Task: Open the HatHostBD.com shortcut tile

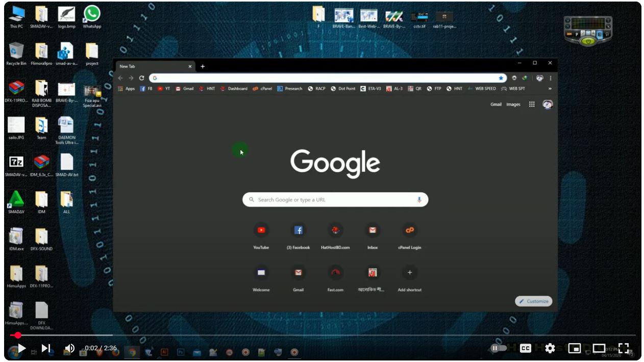Action: (335, 236)
